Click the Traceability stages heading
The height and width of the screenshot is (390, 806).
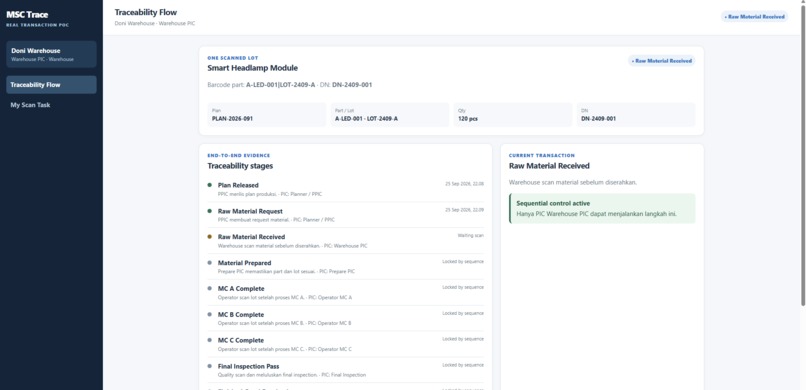240,166
